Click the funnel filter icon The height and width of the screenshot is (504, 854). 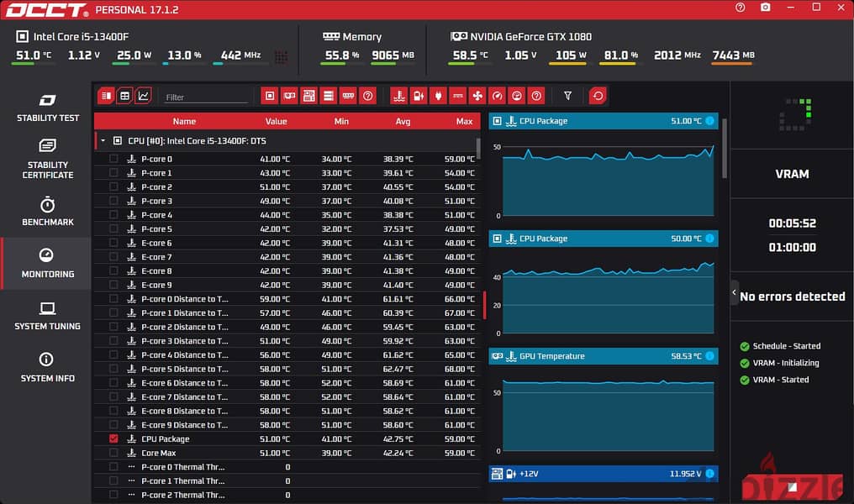(567, 96)
